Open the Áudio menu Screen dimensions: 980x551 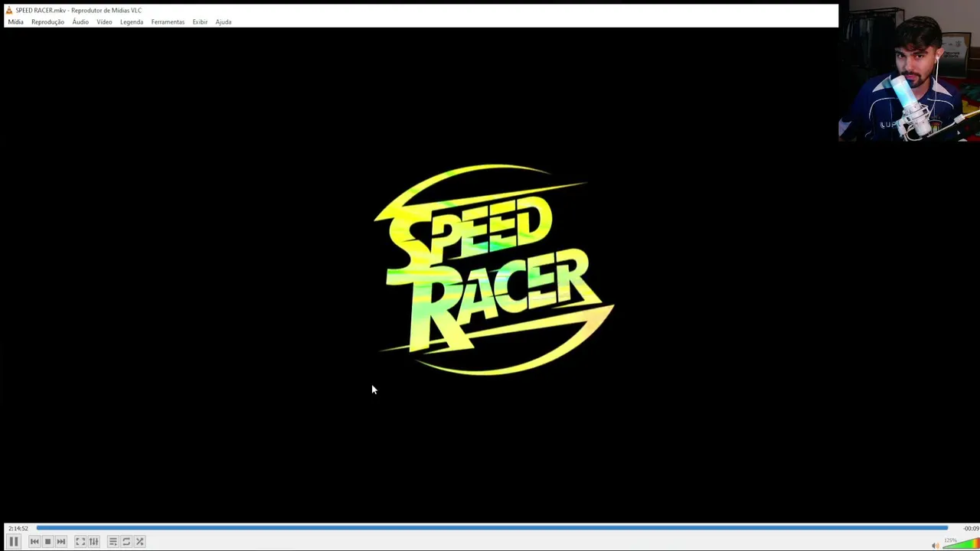[x=80, y=22]
